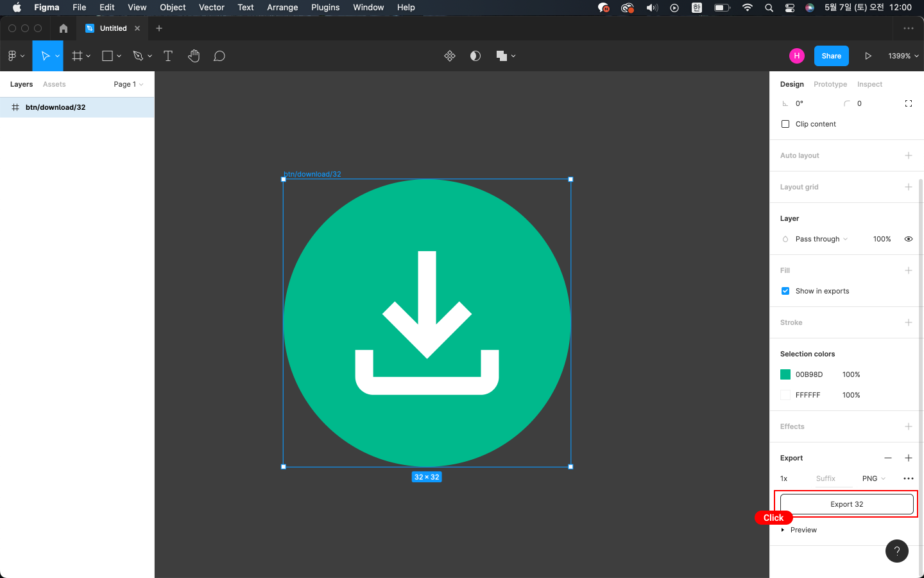This screenshot has height=578, width=924.
Task: Switch to the Inspect tab
Action: tap(869, 84)
